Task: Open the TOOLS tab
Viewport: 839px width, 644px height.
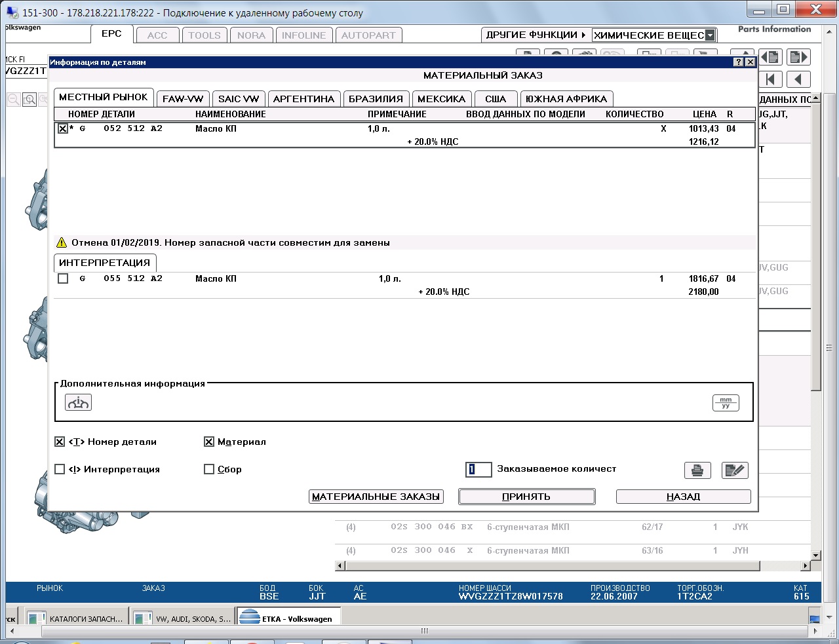Action: 205,35
